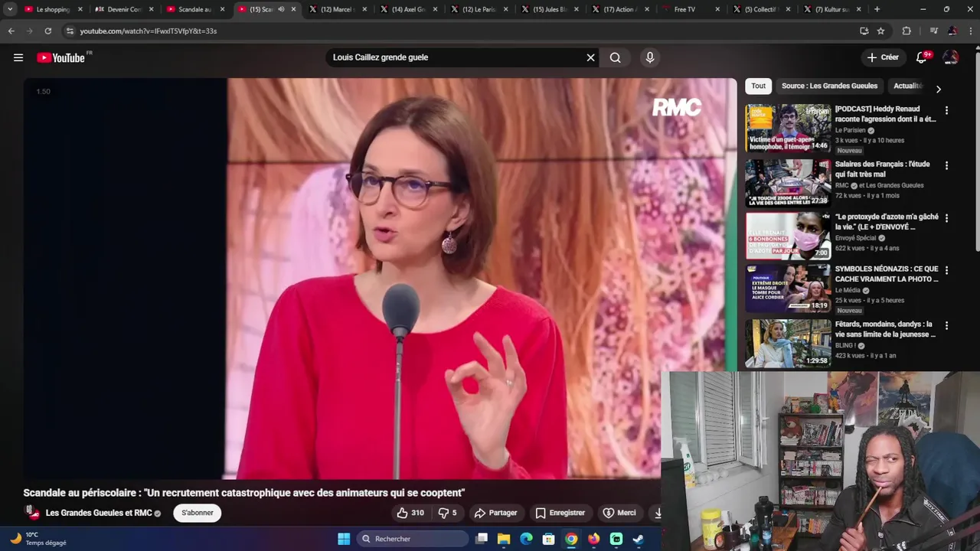
Task: Open Microsoft Edge from the taskbar
Action: (x=526, y=539)
